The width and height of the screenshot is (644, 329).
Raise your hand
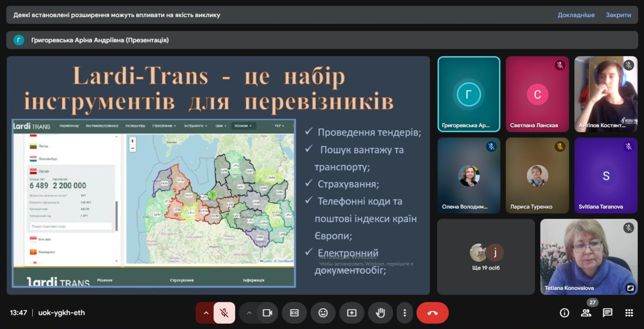pos(380,313)
